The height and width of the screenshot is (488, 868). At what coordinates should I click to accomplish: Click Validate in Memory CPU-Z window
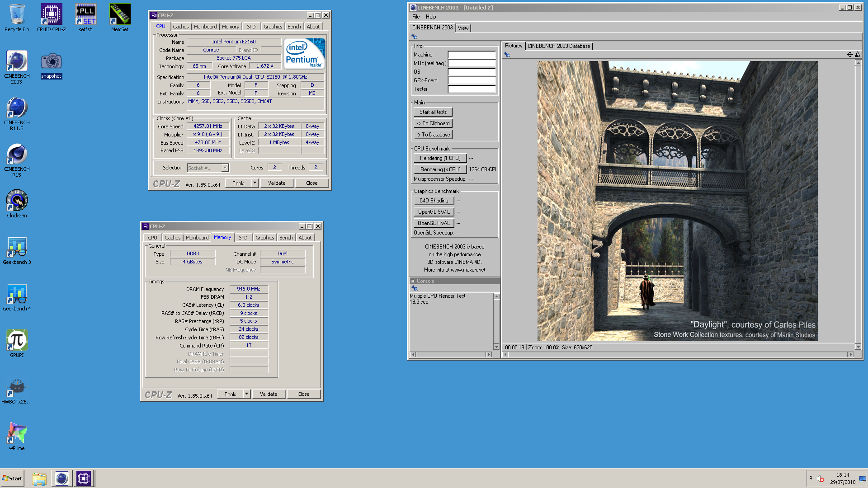point(269,394)
